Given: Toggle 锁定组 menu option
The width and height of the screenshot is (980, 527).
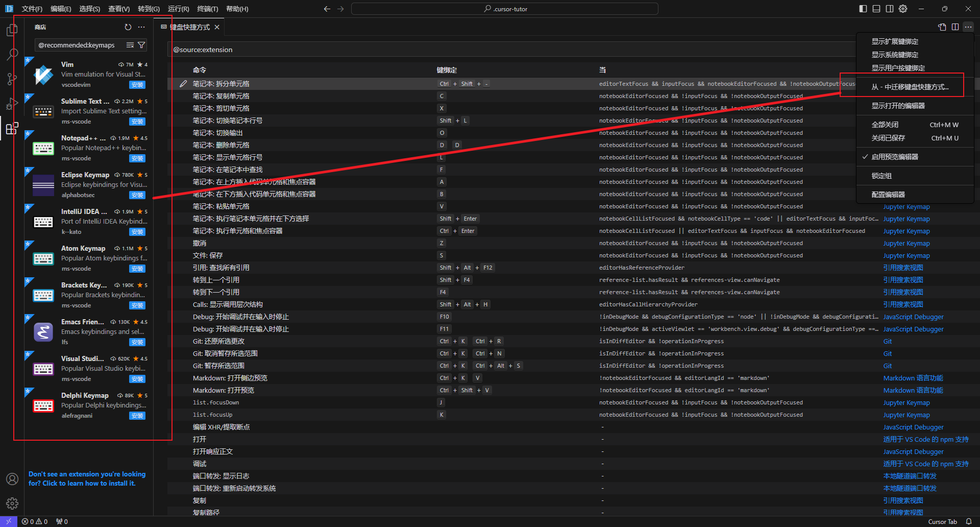Looking at the screenshot, I should [915, 176].
